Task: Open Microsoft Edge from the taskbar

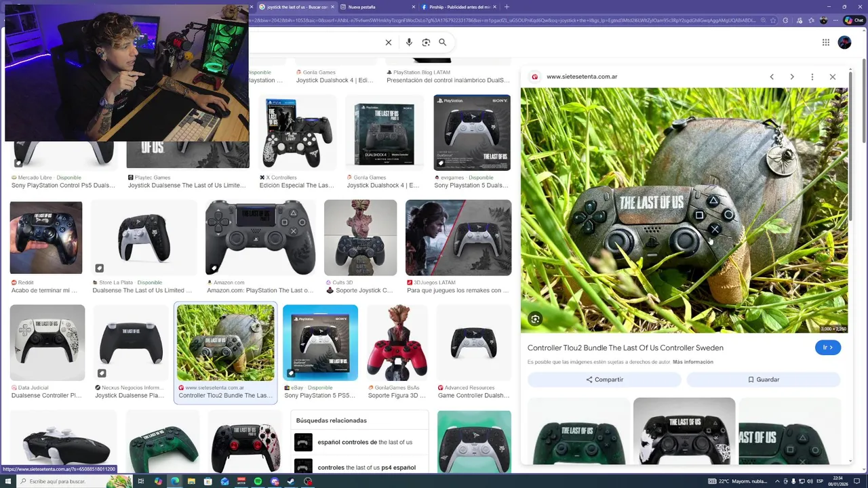Action: coord(175,481)
